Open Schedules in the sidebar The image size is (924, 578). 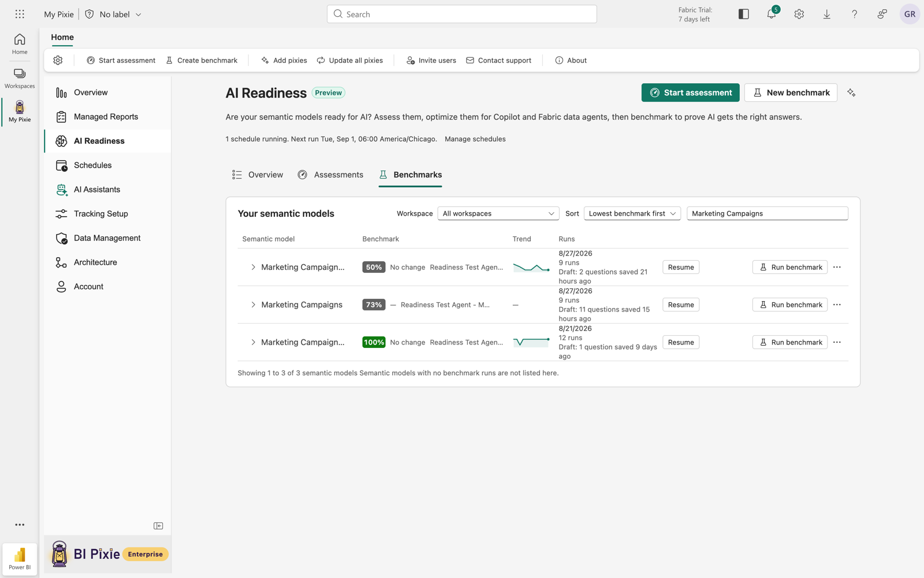pos(107,165)
